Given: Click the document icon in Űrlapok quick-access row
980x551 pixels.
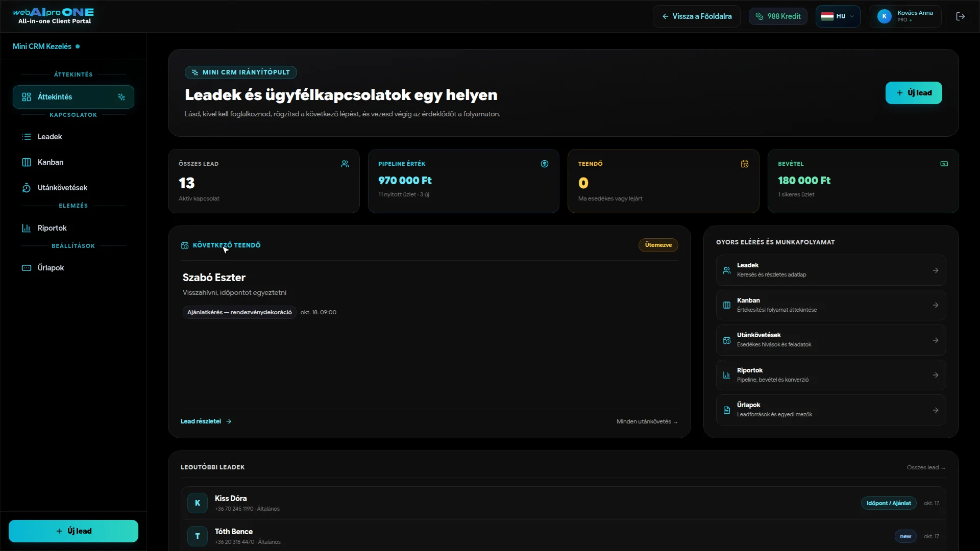Looking at the screenshot, I should (x=727, y=410).
